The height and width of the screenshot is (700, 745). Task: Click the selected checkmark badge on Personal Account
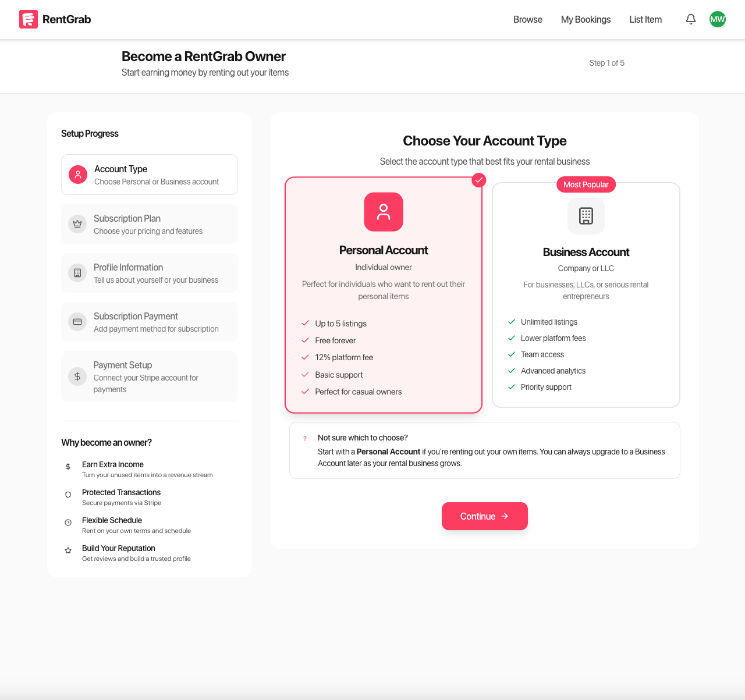[x=478, y=180]
